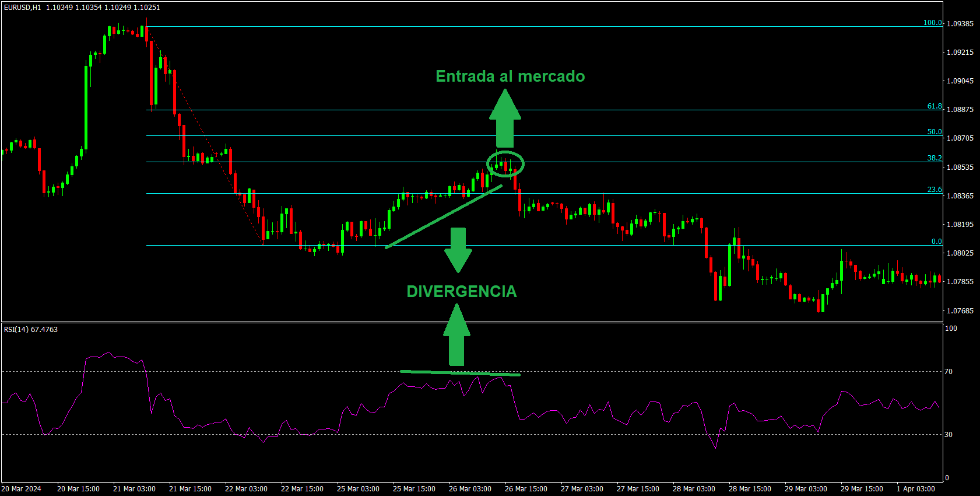Viewport: 980px width, 496px height.
Task: Click the Fibonacci 38.2 level label
Action: 935,158
